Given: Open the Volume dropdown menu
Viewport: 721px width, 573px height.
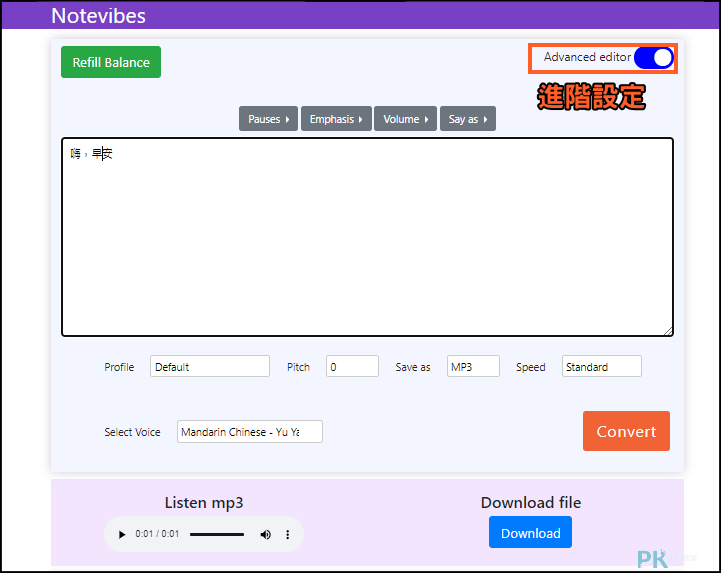Looking at the screenshot, I should point(406,119).
